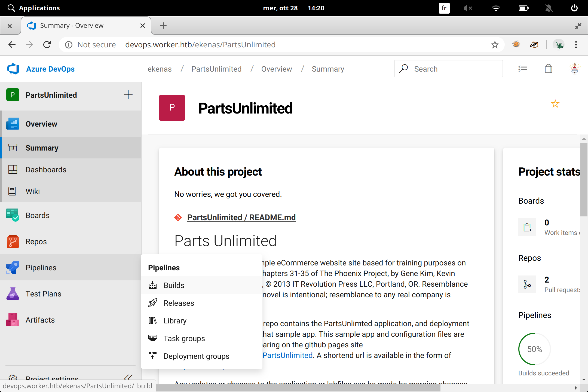
Task: Open the work items list icon
Action: (522, 69)
